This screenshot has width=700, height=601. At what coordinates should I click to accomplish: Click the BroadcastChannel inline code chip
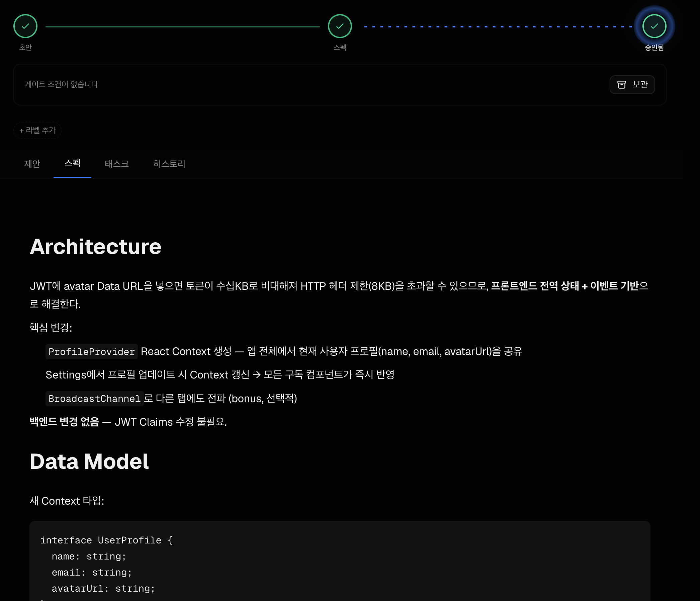pyautogui.click(x=95, y=398)
